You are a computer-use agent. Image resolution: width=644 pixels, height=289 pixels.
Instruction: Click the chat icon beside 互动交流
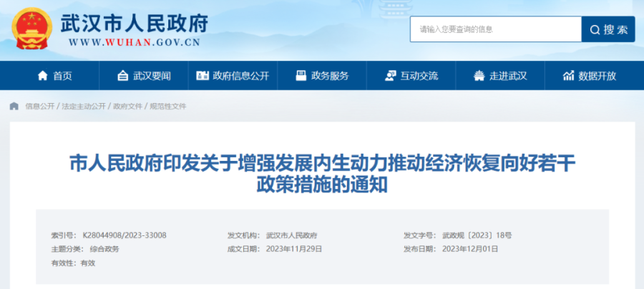[390, 76]
